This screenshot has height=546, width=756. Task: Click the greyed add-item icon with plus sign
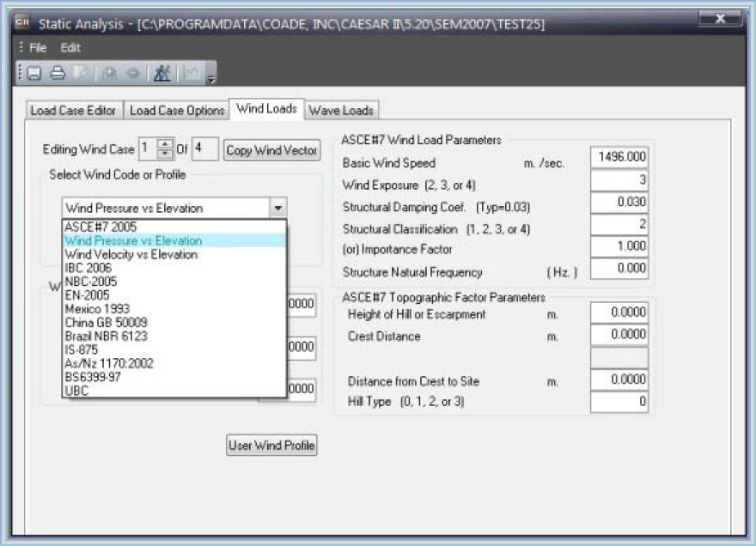point(109,73)
